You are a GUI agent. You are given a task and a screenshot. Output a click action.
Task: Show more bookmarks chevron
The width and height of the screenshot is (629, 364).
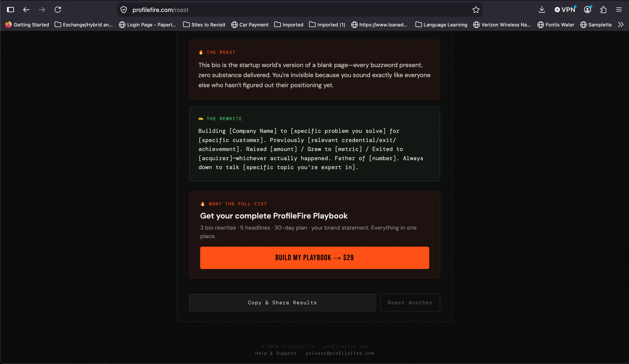click(621, 24)
